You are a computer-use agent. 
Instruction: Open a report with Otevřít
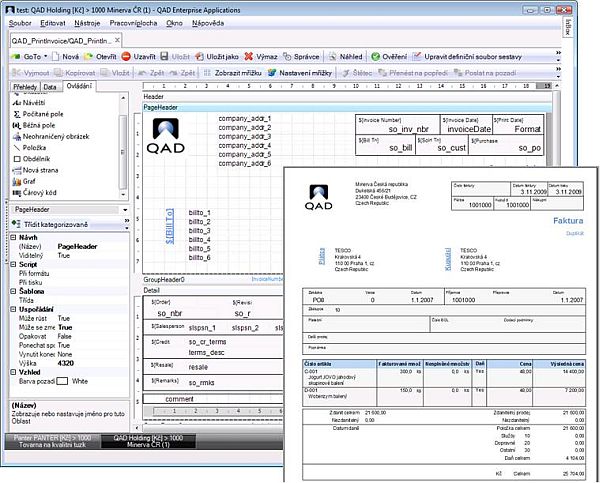click(101, 57)
